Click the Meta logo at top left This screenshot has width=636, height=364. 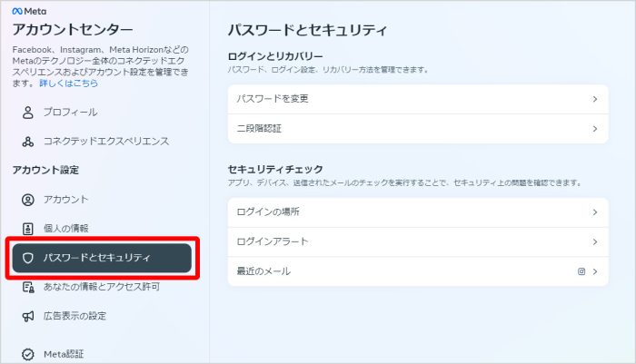click(x=29, y=11)
